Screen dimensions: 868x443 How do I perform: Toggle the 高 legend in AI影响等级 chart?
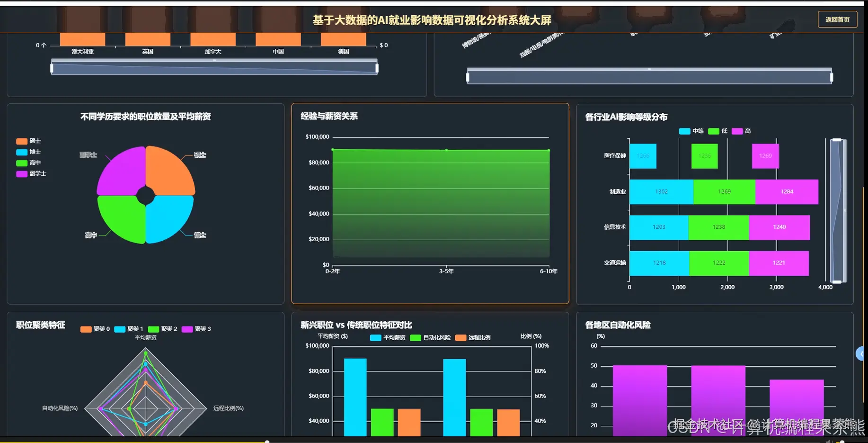tap(741, 131)
